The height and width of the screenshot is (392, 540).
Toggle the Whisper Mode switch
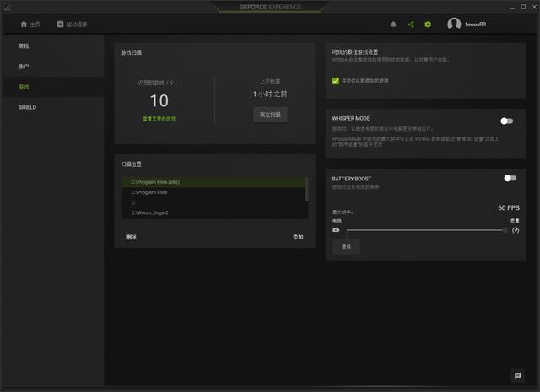[507, 121]
